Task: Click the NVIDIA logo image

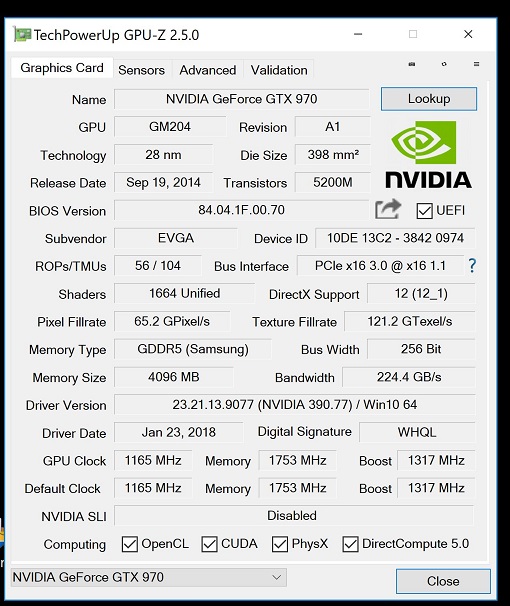Action: 428,155
